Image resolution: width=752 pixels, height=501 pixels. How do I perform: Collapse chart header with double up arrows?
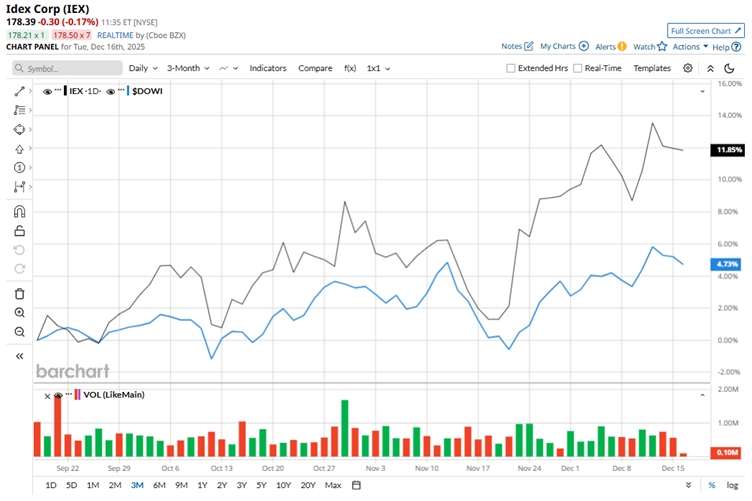pyautogui.click(x=710, y=69)
